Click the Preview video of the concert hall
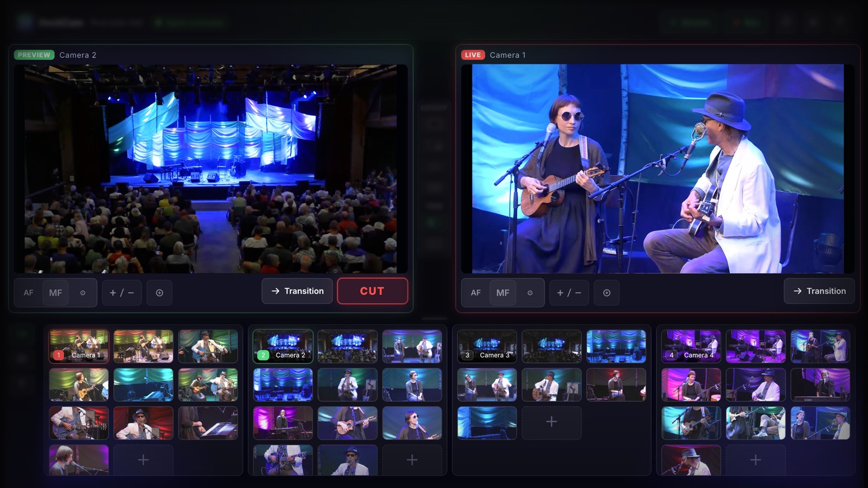 pos(210,169)
